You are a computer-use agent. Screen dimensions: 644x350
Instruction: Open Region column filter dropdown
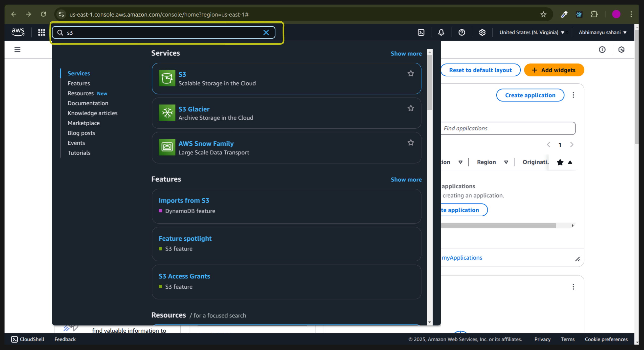point(506,162)
